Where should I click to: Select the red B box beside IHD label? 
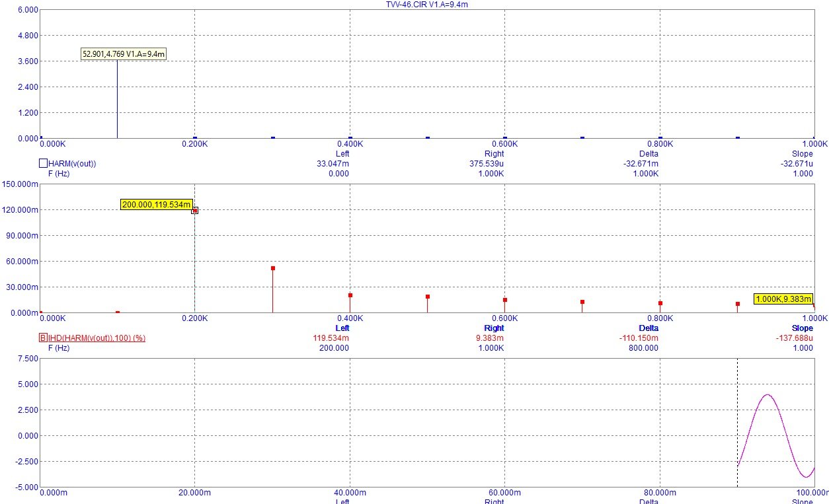[x=43, y=338]
